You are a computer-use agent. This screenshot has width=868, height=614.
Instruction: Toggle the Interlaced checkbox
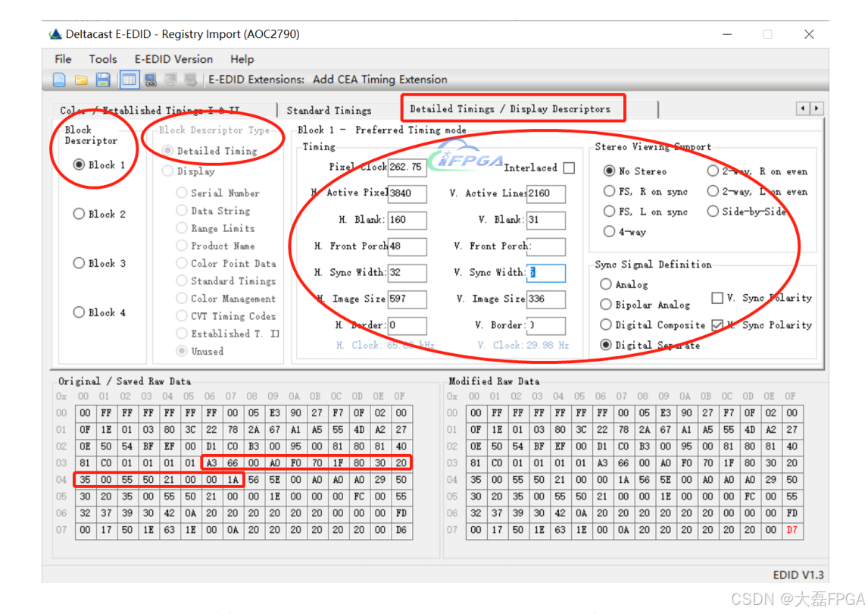[569, 168]
